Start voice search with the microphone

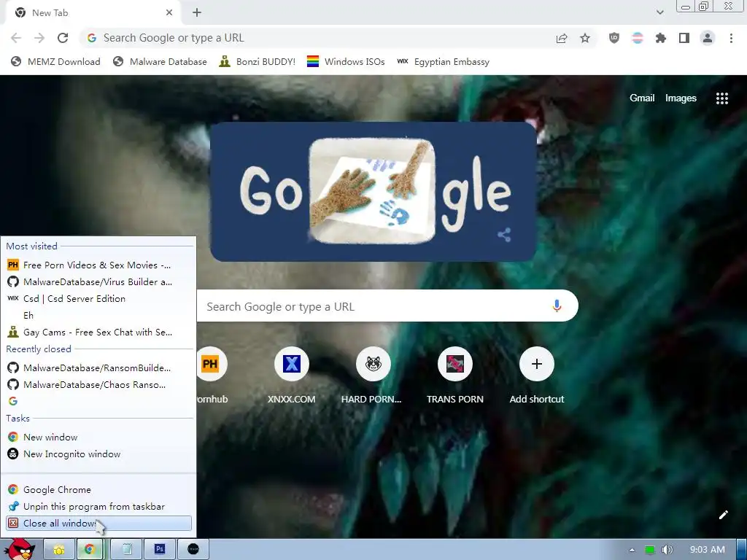click(557, 306)
